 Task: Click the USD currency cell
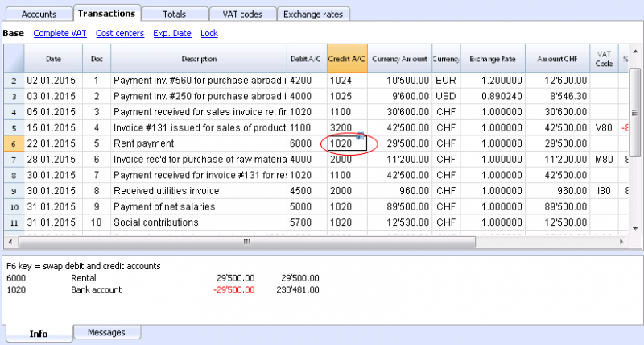(x=446, y=96)
